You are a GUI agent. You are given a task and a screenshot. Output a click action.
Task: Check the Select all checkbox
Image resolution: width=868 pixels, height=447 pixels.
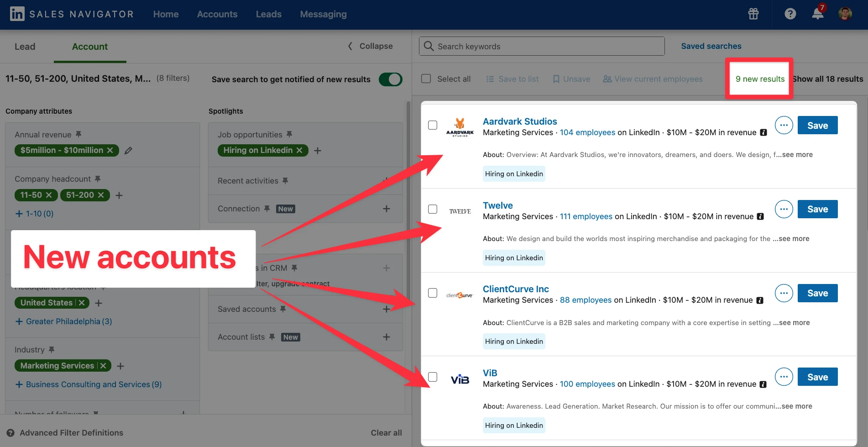[x=426, y=79]
